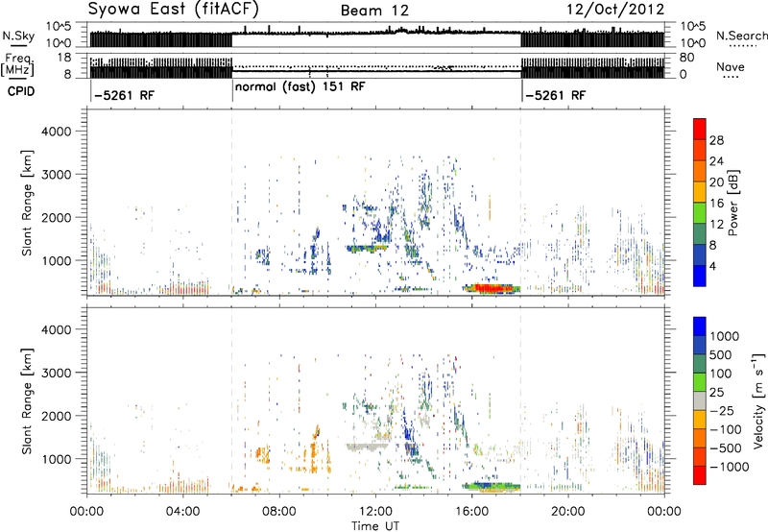Click the "-5261 RF" label beginning at 18:00

[555, 95]
